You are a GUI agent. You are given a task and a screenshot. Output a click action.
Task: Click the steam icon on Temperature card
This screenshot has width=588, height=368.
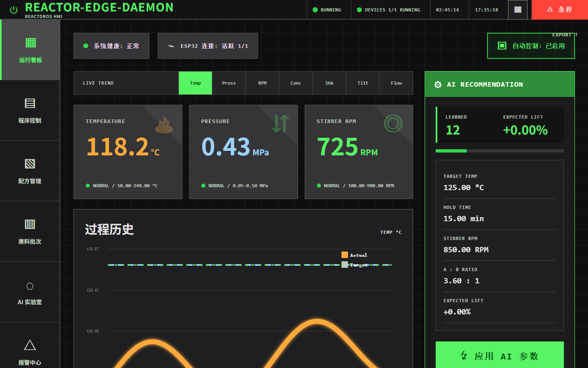tap(164, 125)
